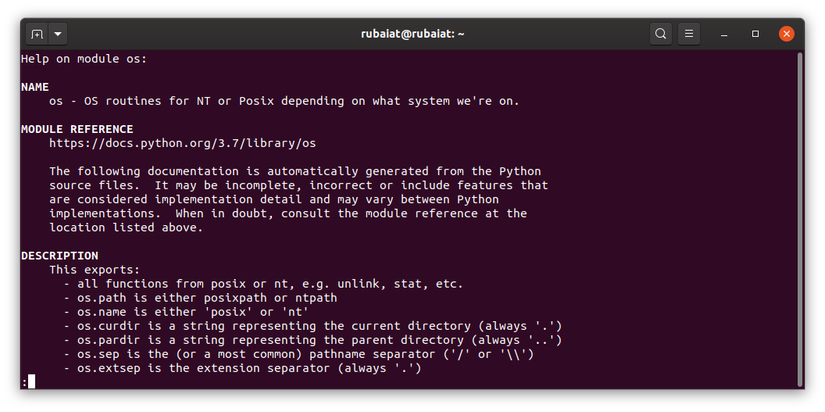Viewport: 825px width, 412px height.
Task: Click the NAME section heading
Action: tap(35, 87)
